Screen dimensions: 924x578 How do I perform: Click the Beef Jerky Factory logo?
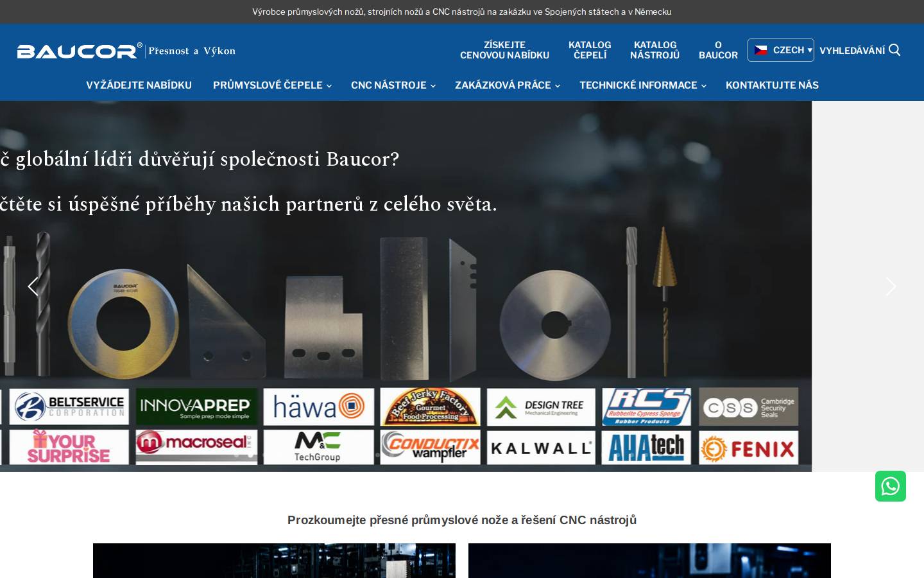point(430,407)
